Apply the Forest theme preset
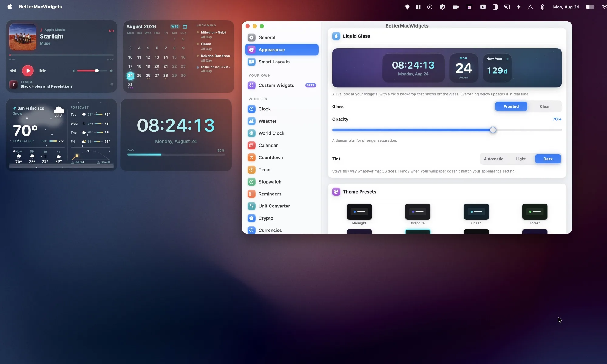 (x=535, y=212)
